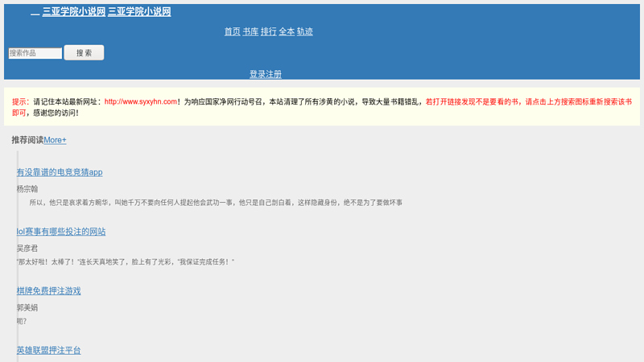Click author name 杨宗翰
Screen dimensions: 644x362
[27, 189]
